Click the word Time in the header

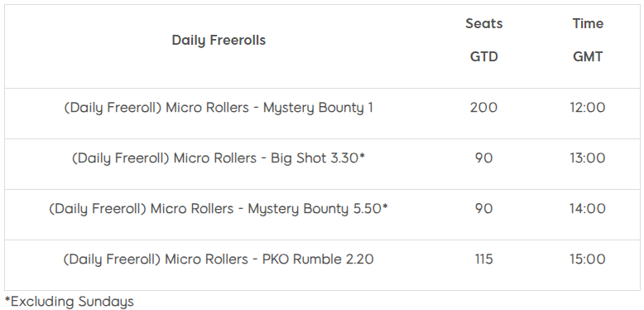(x=588, y=24)
